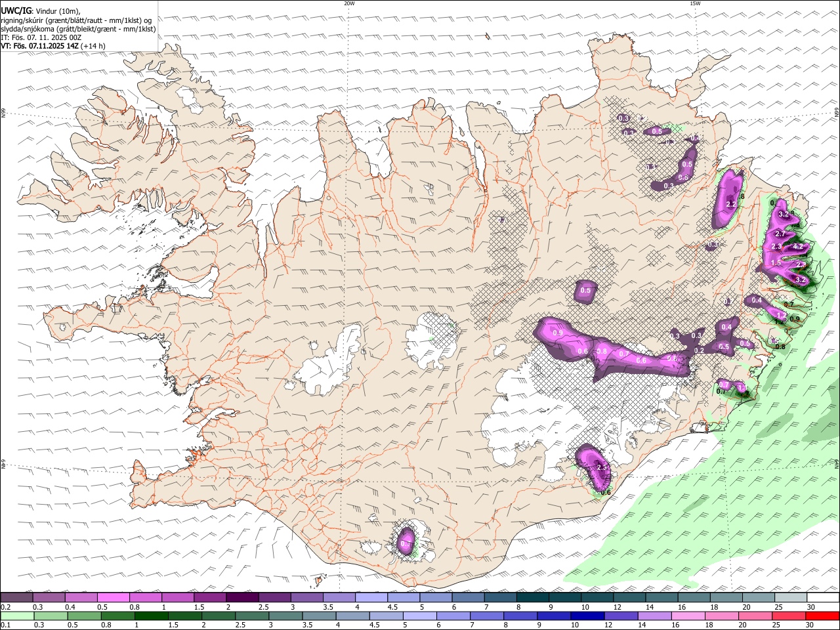Click the 'slydda/snjókoma' legend description line

(x=78, y=29)
